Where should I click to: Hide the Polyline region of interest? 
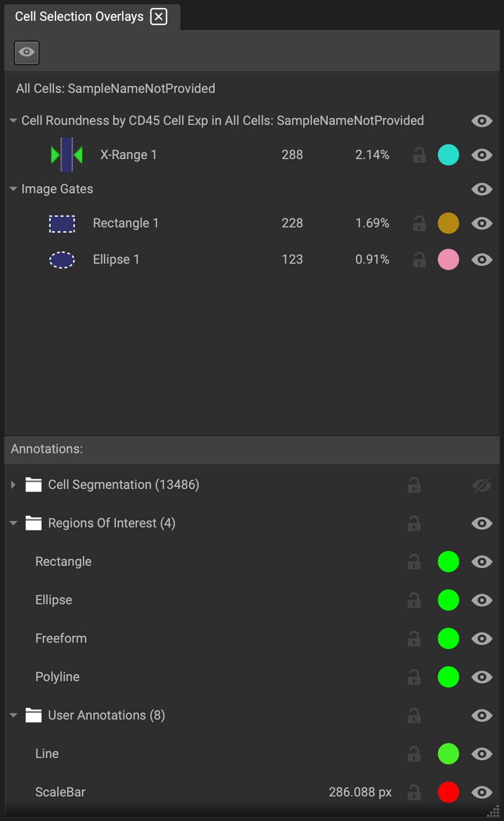[x=482, y=677]
